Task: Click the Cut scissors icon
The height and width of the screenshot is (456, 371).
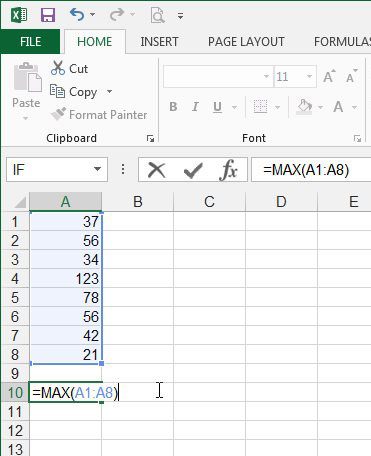Action: pyautogui.click(x=58, y=68)
